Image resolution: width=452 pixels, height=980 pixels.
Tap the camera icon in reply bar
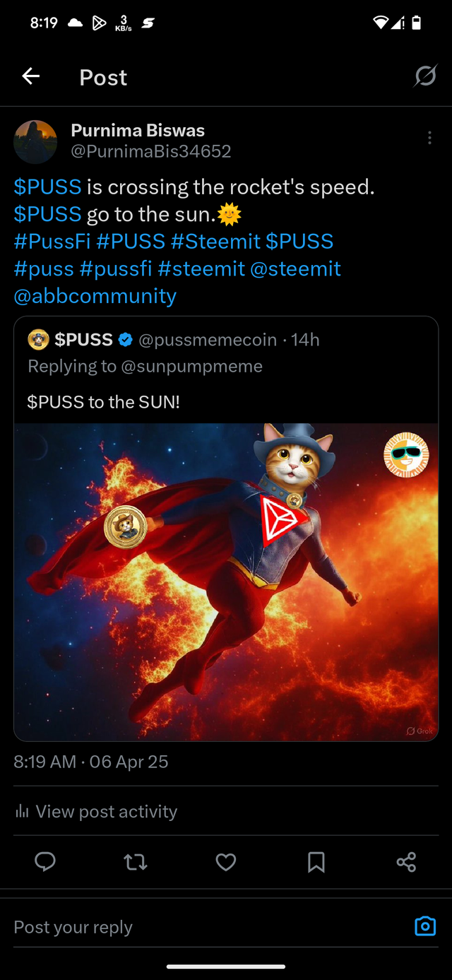(425, 926)
